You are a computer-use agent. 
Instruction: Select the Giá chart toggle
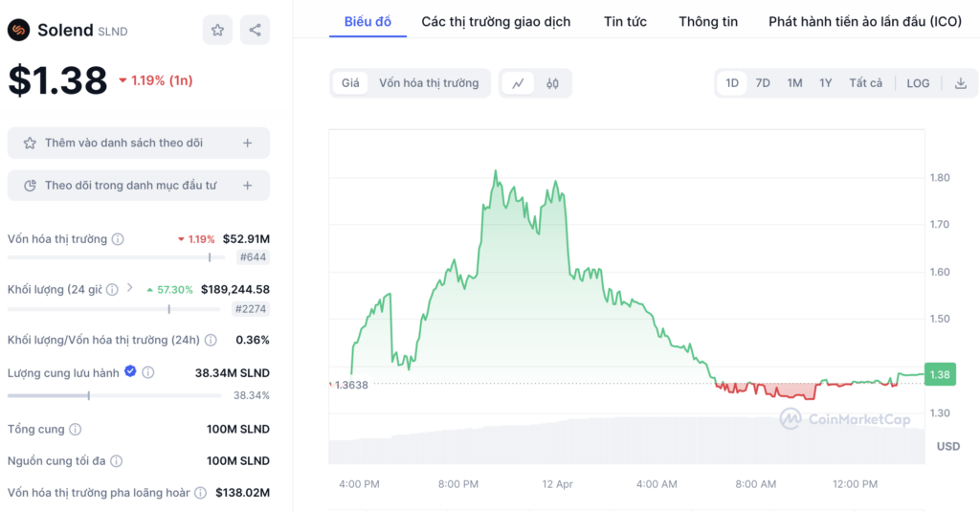point(350,83)
